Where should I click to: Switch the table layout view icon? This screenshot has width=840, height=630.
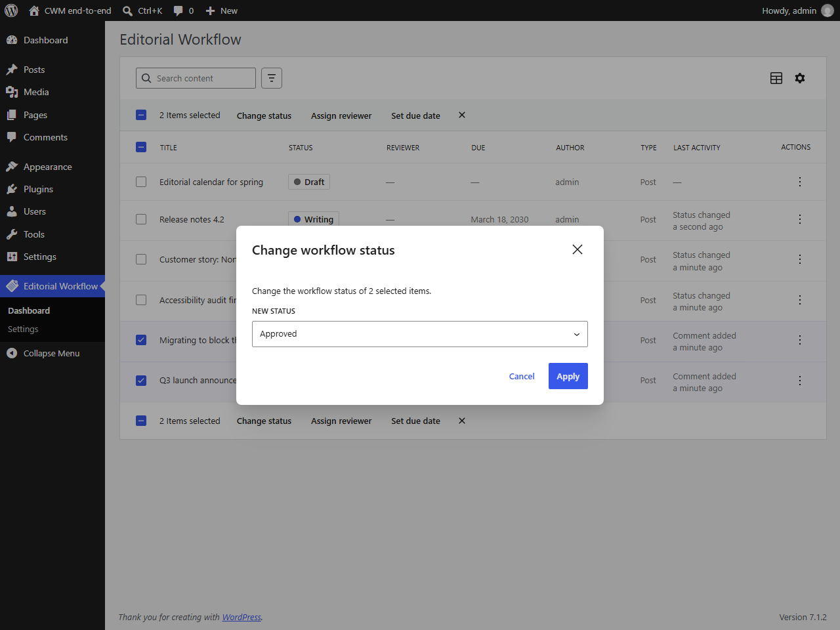click(776, 78)
